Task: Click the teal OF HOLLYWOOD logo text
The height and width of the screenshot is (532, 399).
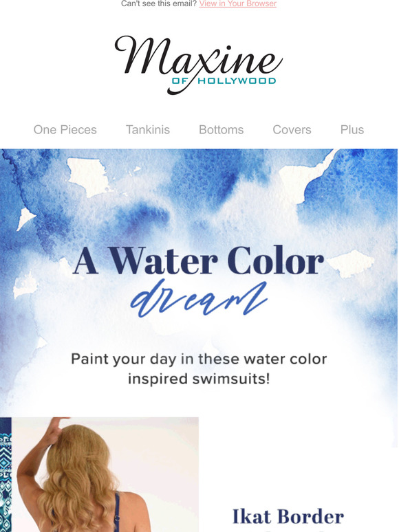Action: coord(224,80)
